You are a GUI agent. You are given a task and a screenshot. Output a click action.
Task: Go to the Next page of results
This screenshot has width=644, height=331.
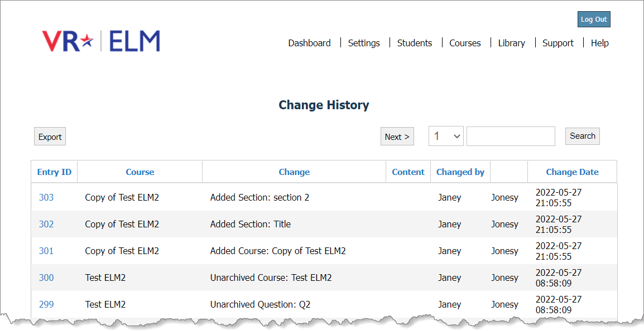coord(397,137)
